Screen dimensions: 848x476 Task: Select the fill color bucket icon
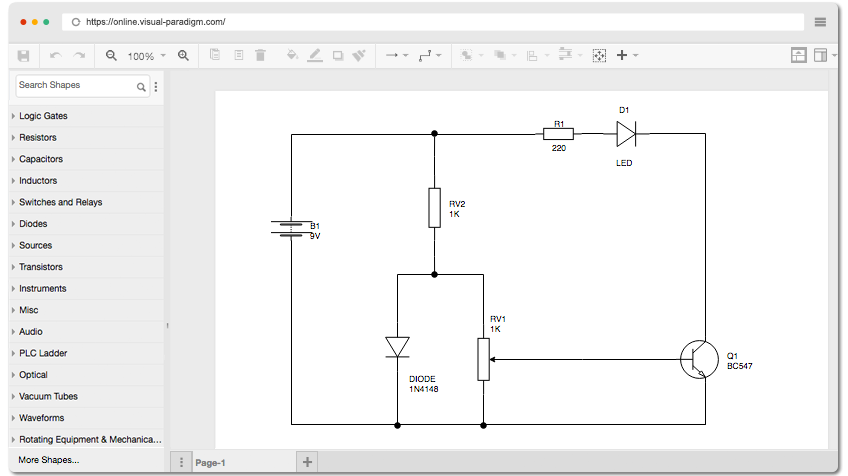292,55
